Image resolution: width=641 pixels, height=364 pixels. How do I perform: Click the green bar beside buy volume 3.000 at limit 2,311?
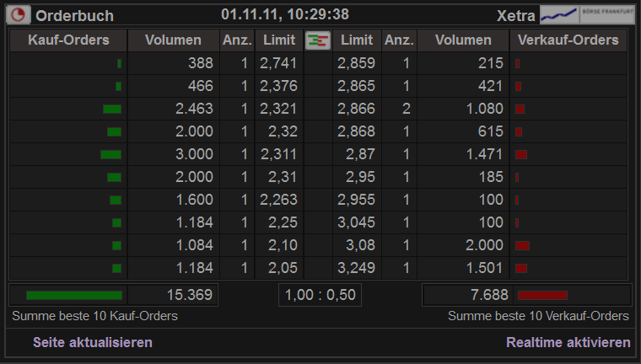[x=110, y=154]
